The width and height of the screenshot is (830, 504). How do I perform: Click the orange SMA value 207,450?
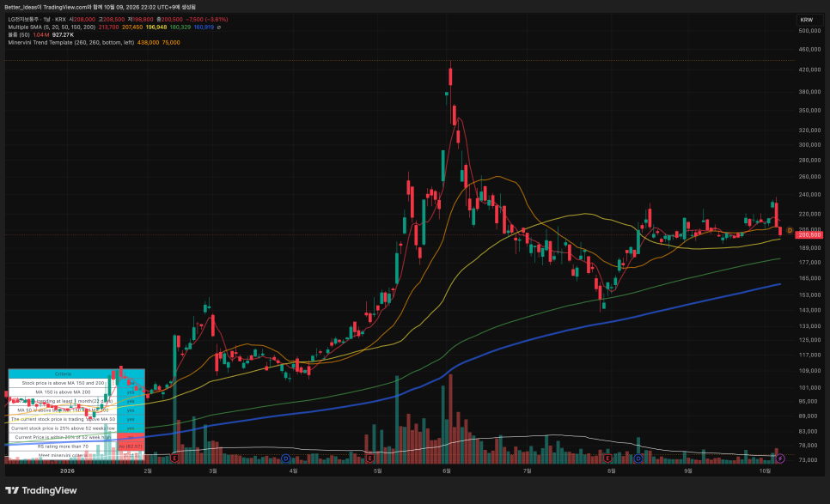[132, 27]
